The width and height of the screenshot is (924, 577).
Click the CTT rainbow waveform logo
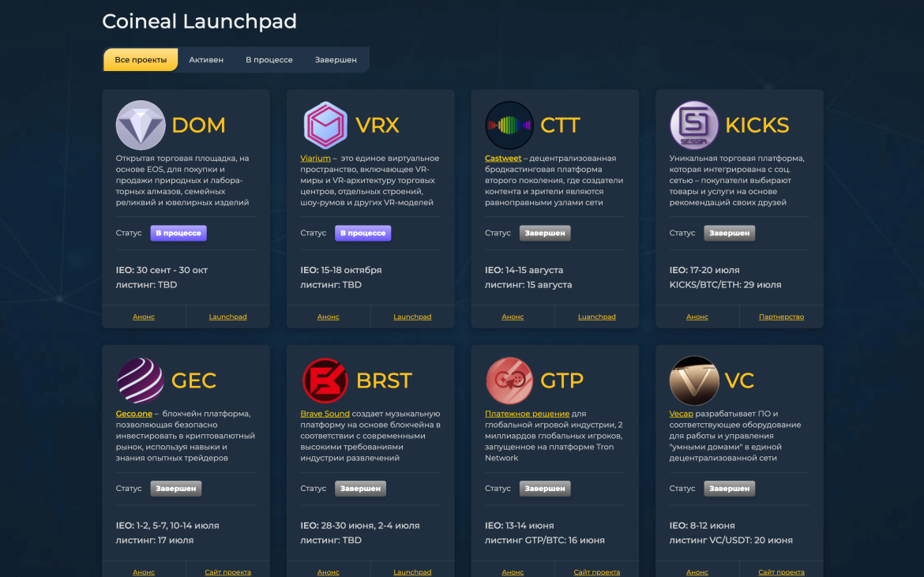tap(509, 125)
